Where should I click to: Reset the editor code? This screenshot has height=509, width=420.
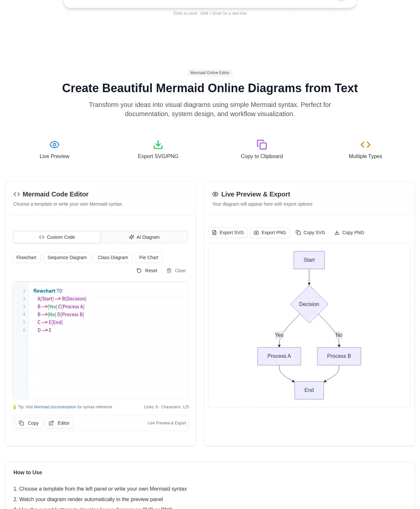tap(147, 271)
